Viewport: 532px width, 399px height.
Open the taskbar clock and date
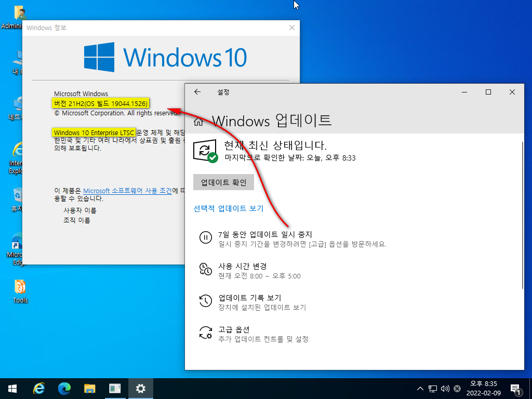click(x=484, y=389)
